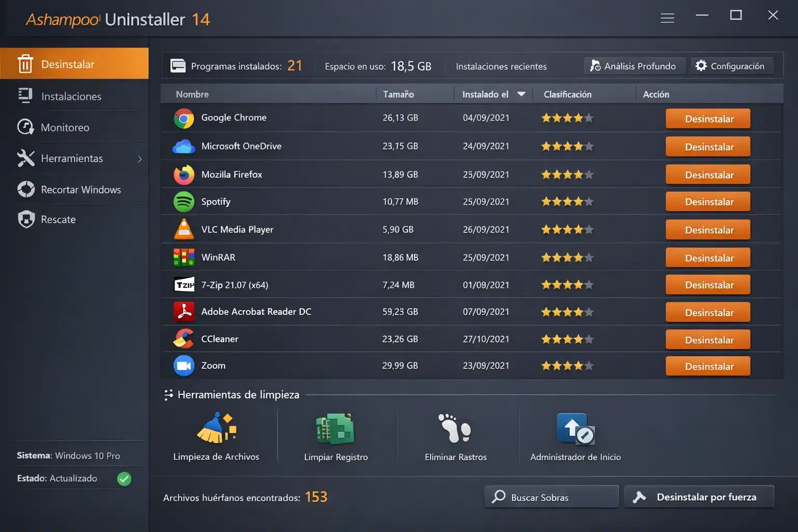The width and height of the screenshot is (798, 532).
Task: Open Configuración gear settings
Action: tap(731, 65)
